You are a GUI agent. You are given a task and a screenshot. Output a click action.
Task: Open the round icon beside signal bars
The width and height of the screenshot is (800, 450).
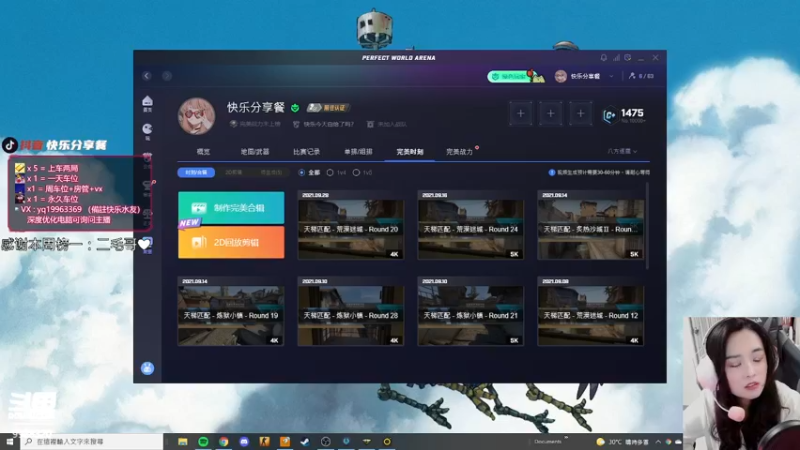(x=628, y=58)
